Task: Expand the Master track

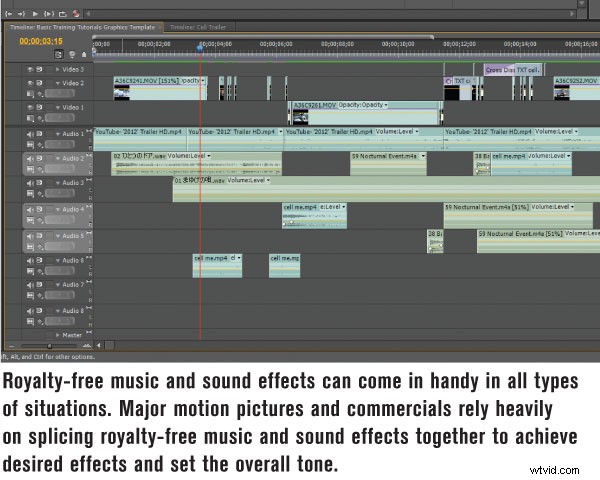Action: click(x=58, y=335)
